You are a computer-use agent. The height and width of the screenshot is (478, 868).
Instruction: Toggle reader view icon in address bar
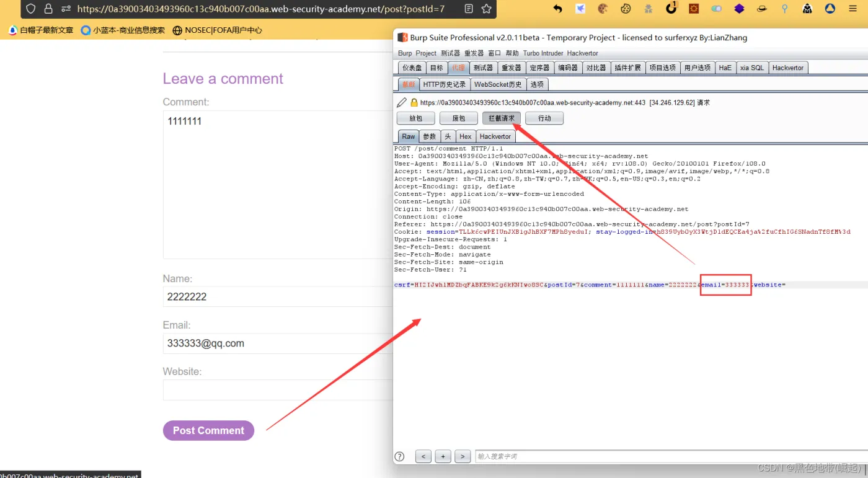point(469,9)
